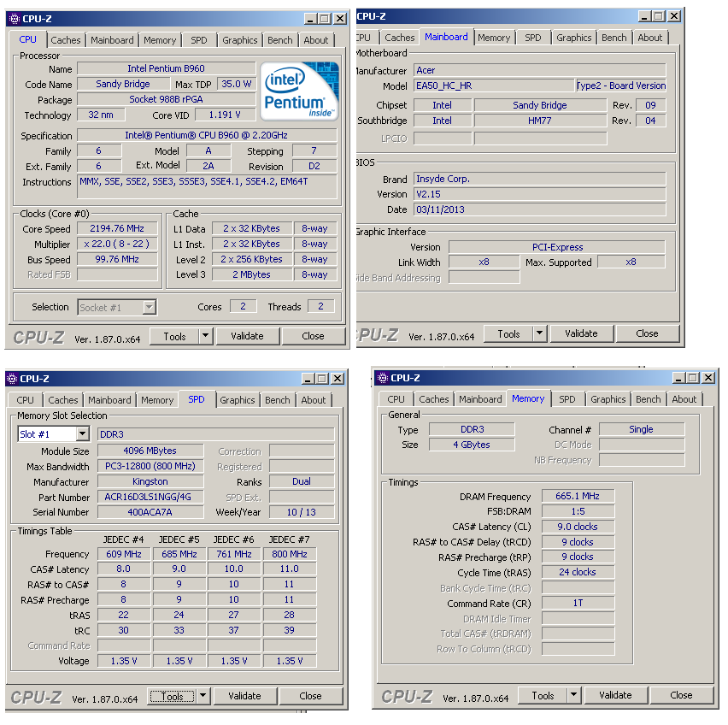
Task: Click the JEDEC #7 frequency cell 800 MHz
Action: coord(290,554)
